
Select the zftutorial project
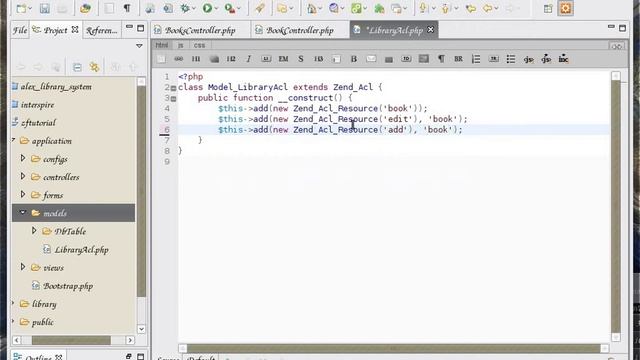38,122
